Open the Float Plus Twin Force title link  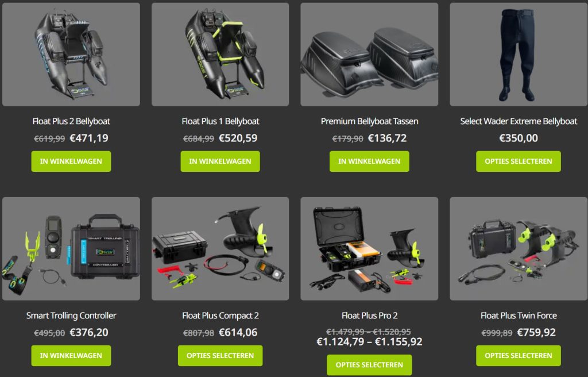coord(519,316)
